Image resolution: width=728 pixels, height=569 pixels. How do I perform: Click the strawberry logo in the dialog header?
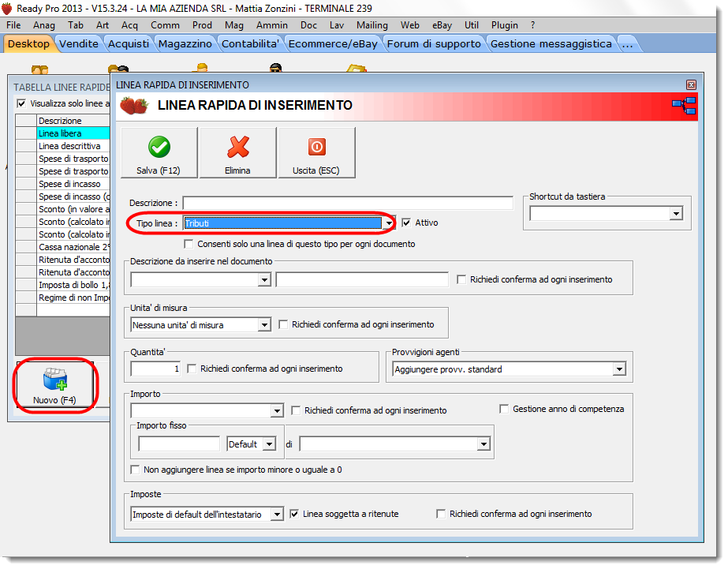tap(134, 106)
